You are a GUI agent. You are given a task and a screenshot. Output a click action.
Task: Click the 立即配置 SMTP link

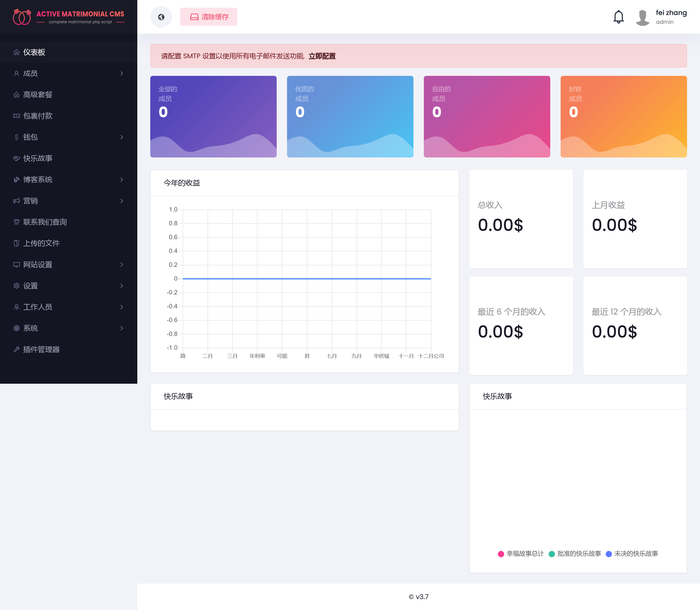click(322, 56)
